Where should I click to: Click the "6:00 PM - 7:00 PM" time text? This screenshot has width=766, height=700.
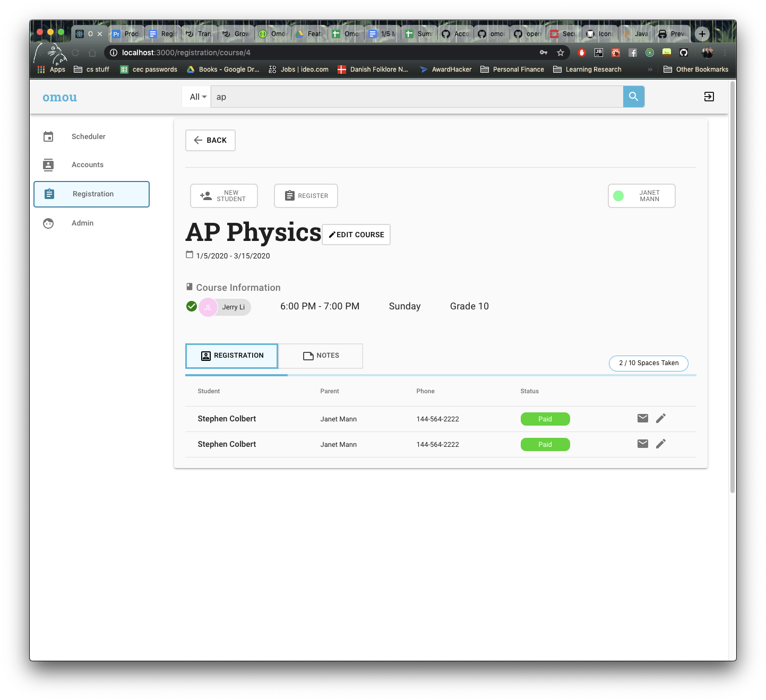pyautogui.click(x=320, y=306)
